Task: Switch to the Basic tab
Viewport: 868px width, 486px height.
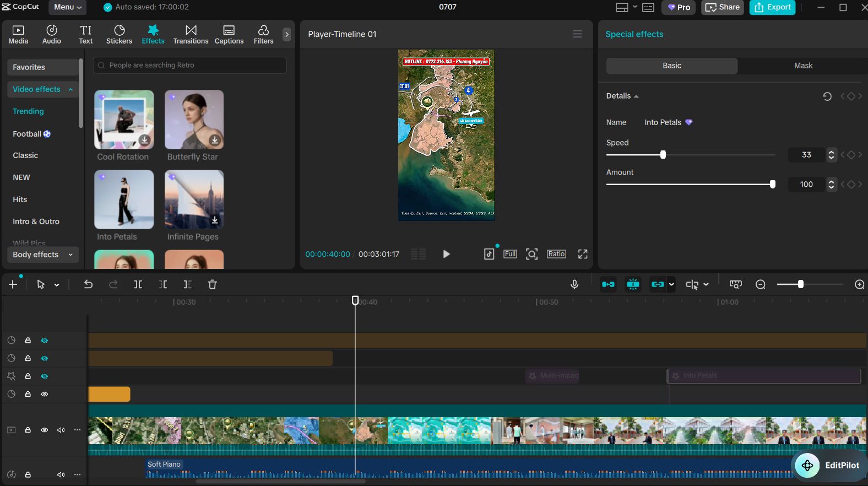Action: tap(672, 66)
